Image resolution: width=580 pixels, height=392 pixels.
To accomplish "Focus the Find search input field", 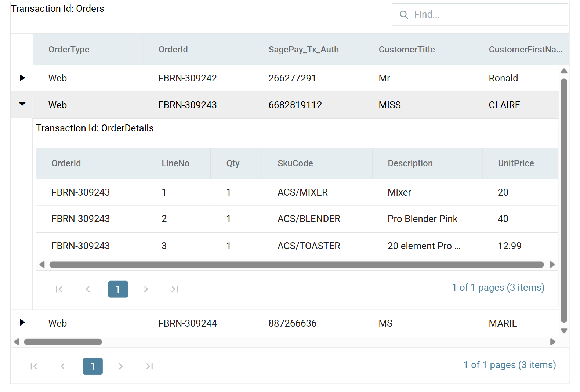I will (480, 15).
